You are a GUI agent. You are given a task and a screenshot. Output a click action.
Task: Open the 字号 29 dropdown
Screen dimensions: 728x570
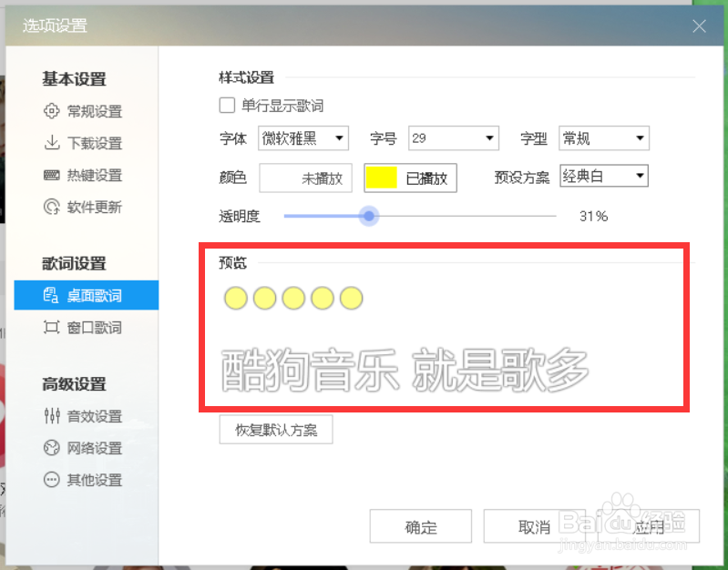[x=454, y=137]
